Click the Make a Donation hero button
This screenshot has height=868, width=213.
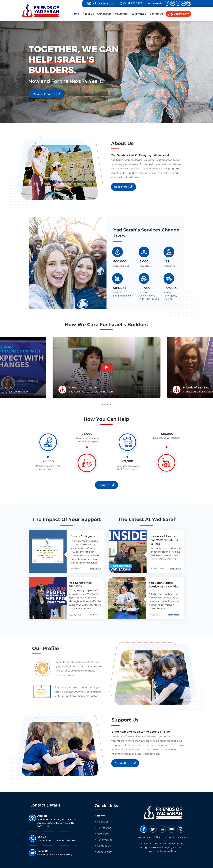(46, 94)
